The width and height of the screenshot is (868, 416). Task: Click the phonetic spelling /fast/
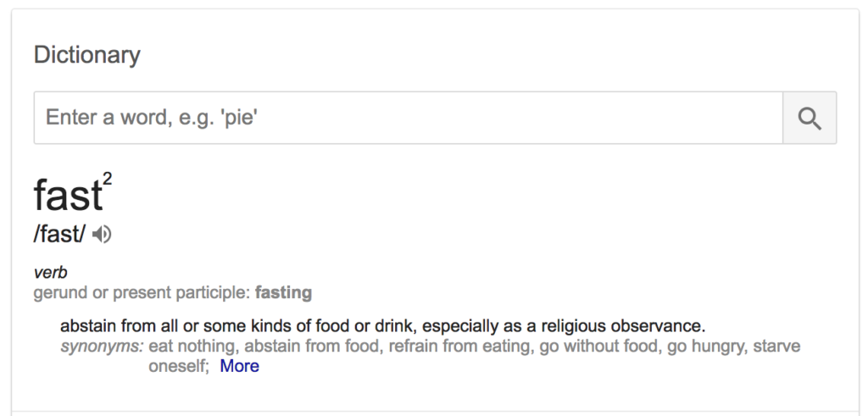pos(60,235)
